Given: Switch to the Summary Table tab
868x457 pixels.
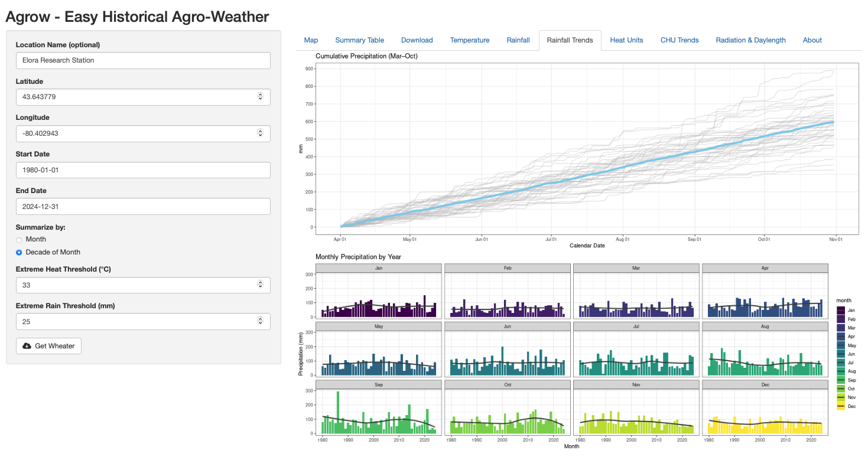Looking at the screenshot, I should 359,40.
